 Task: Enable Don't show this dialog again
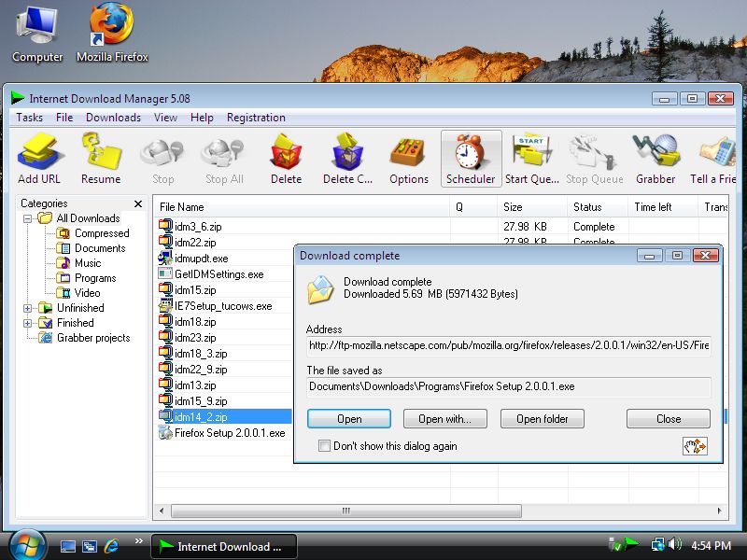324,446
